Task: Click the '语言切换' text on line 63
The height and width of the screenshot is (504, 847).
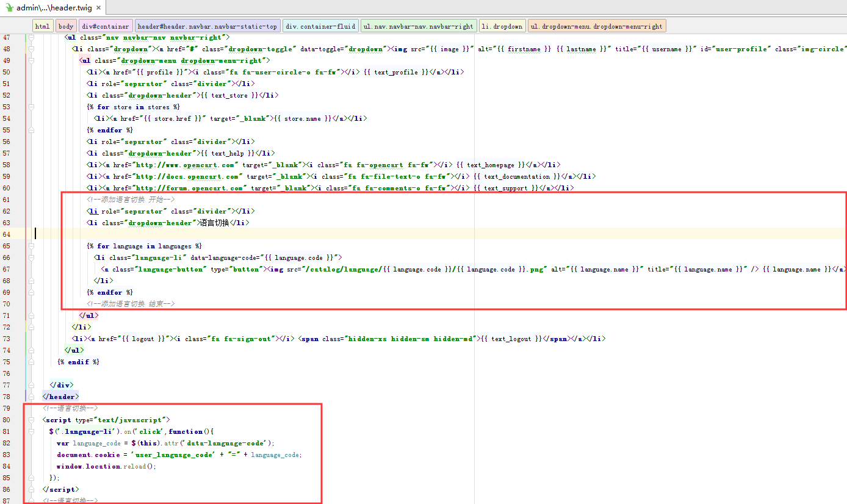Action: [215, 223]
